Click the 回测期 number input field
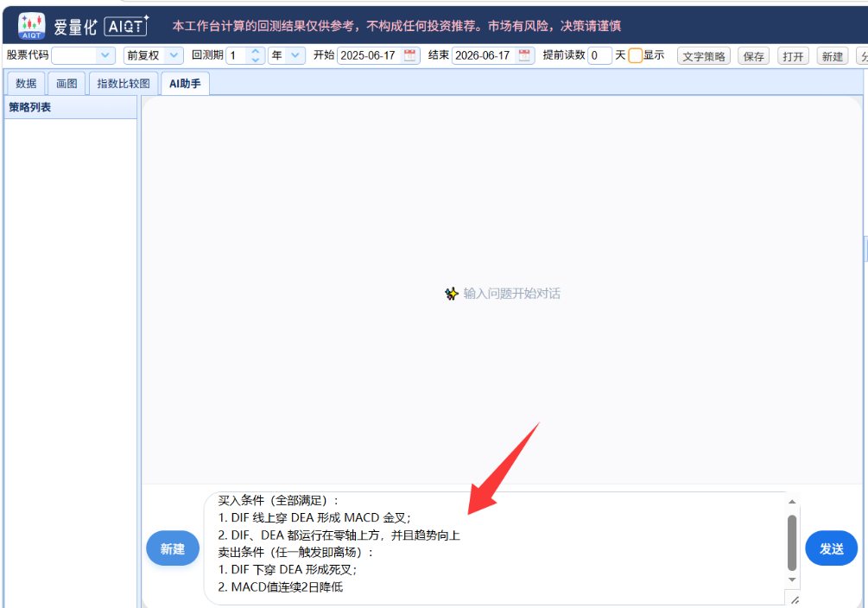 tap(244, 55)
